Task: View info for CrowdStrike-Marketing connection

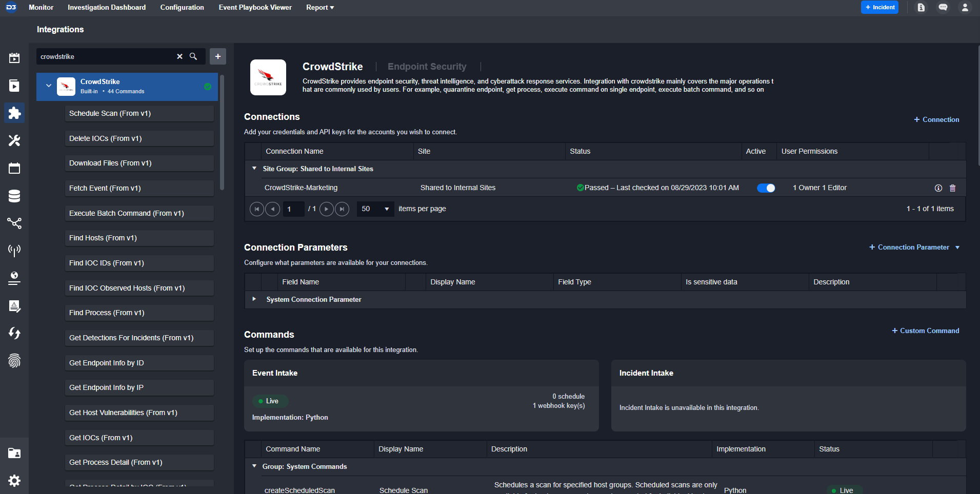Action: (938, 188)
